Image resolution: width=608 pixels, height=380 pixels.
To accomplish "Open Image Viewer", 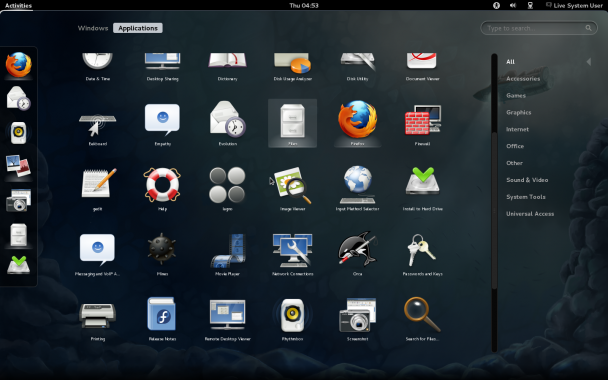I will (292, 188).
